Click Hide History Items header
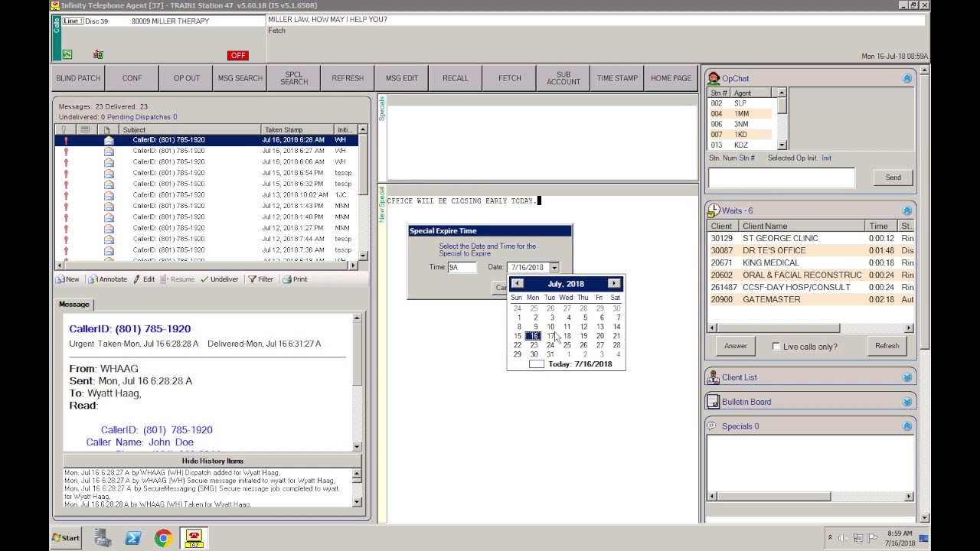Image resolution: width=980 pixels, height=551 pixels. point(212,461)
